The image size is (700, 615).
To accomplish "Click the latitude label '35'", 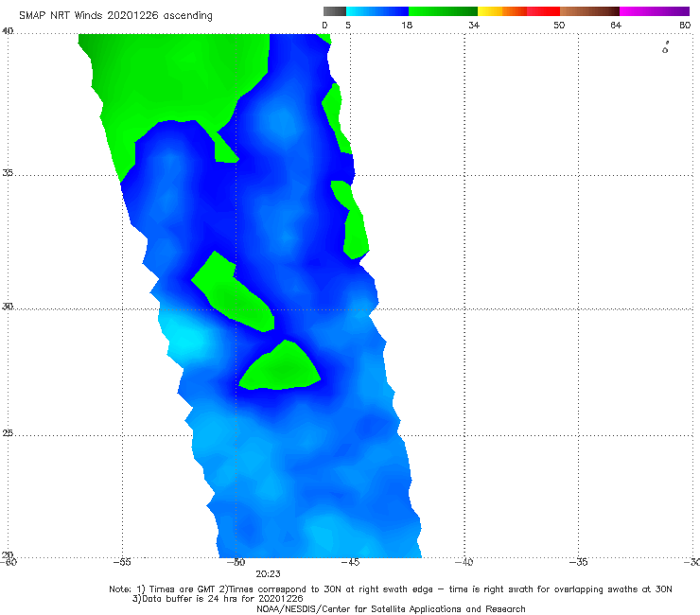I will pos(8,172).
